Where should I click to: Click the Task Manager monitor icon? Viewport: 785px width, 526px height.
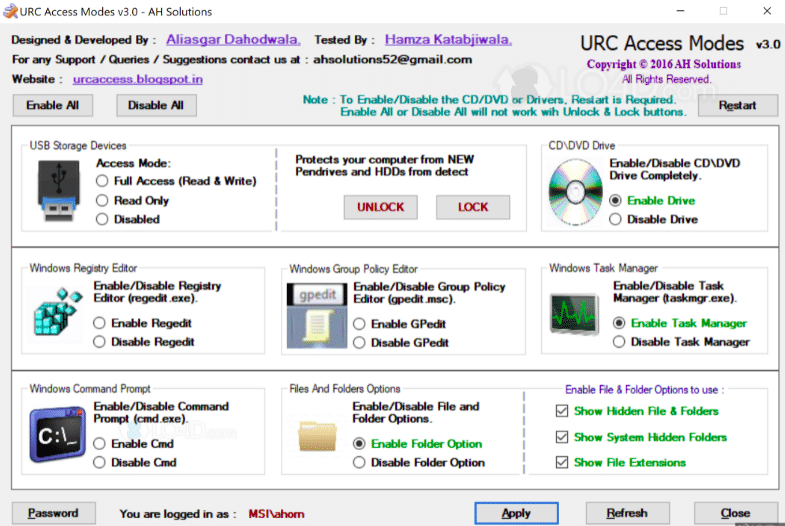pos(574,314)
